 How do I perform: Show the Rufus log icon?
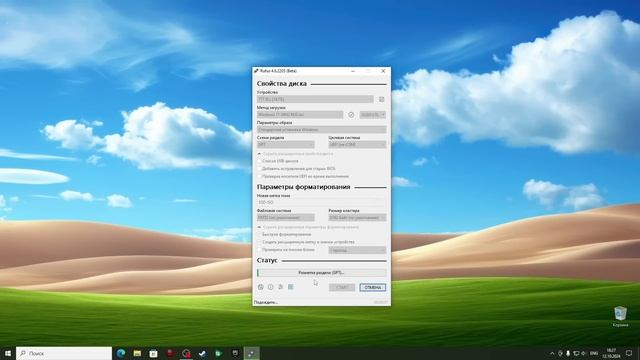(x=291, y=287)
